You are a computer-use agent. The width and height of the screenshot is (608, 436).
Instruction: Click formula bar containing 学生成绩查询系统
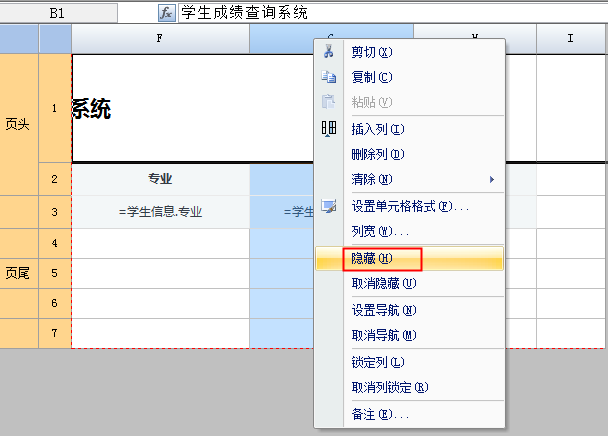[392, 13]
